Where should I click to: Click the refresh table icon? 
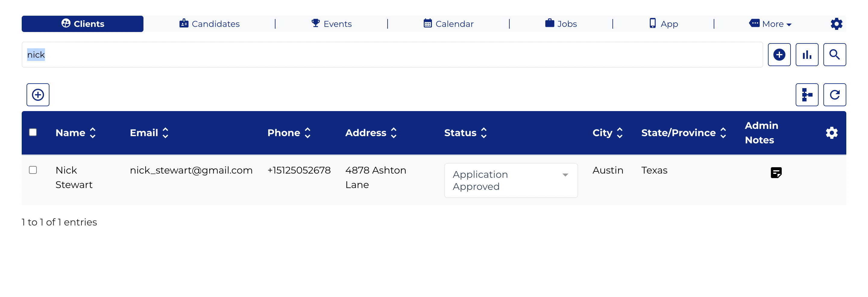coord(834,95)
